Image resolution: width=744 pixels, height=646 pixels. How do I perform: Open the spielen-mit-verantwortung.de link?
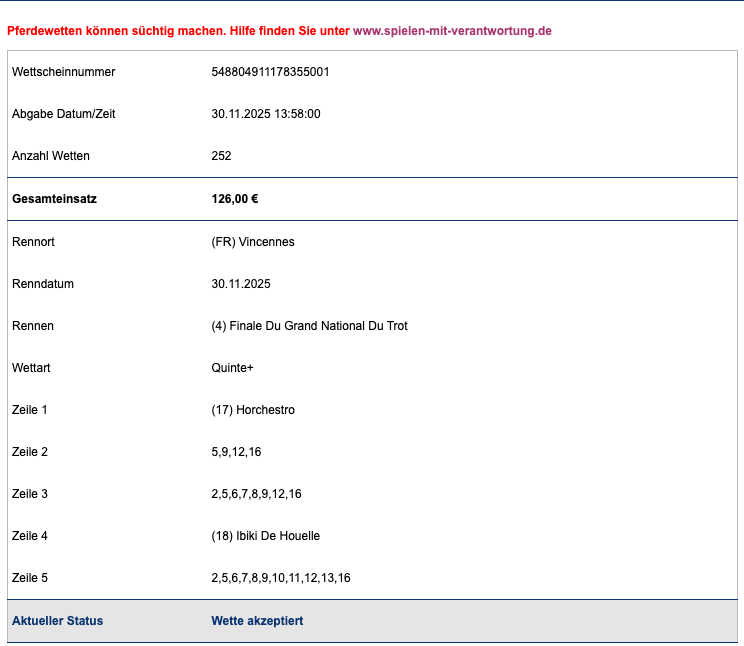point(452,31)
